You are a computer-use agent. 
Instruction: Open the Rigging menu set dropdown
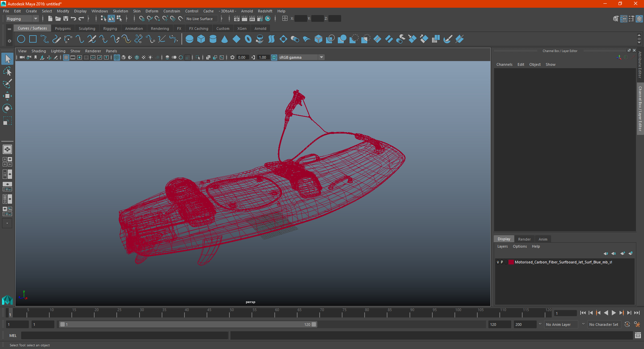tap(22, 19)
